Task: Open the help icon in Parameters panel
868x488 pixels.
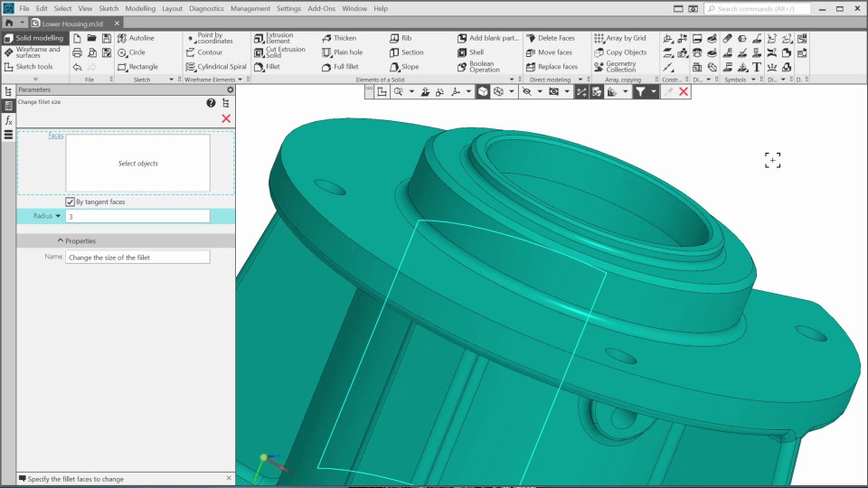Action: (211, 103)
